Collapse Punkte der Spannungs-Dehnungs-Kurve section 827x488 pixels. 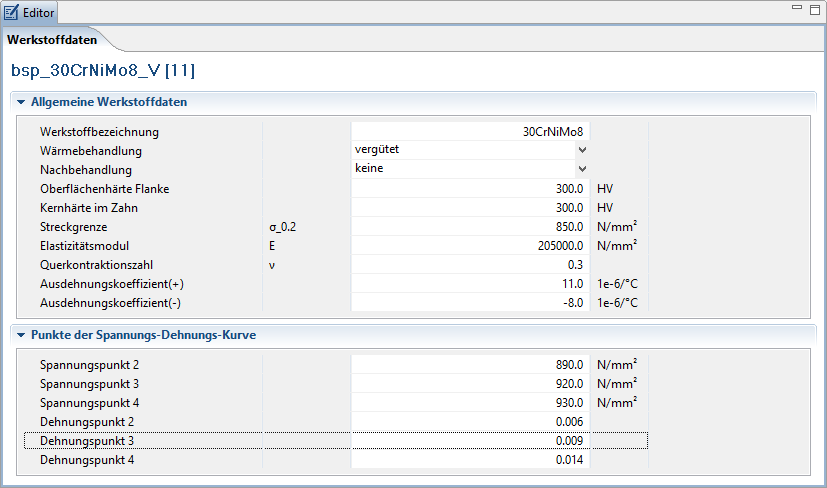tap(21, 335)
